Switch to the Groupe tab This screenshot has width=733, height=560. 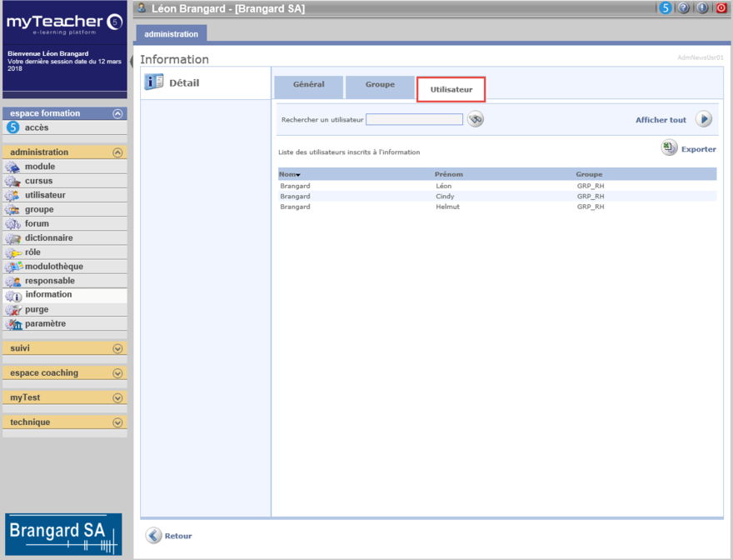pos(380,86)
